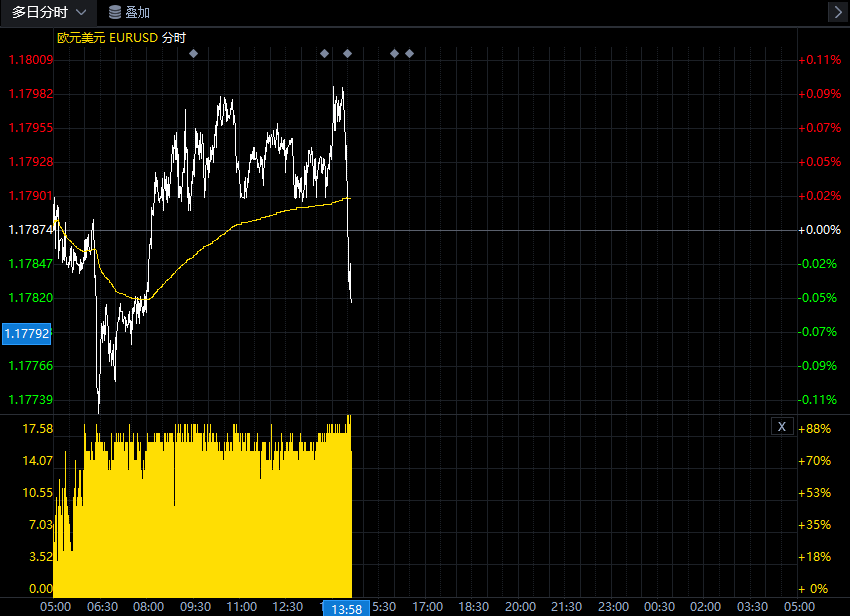Expand the side panel with right arrow
Screen dimensions: 850x616
(x=837, y=12)
